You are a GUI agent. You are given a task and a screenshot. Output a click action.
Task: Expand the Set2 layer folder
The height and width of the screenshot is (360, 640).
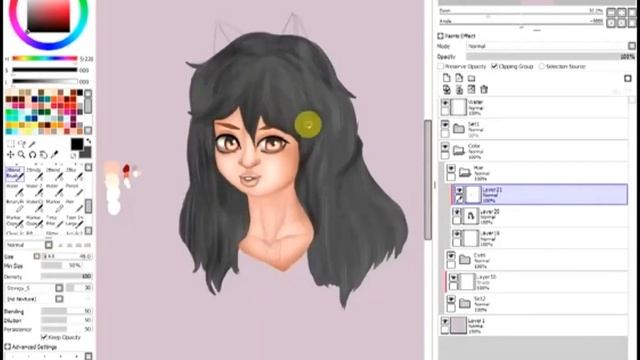[465, 303]
